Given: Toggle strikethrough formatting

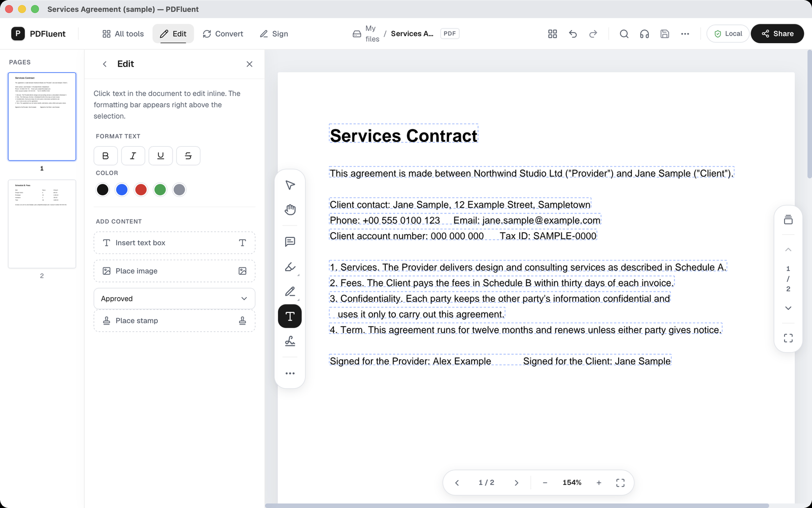Looking at the screenshot, I should [188, 156].
